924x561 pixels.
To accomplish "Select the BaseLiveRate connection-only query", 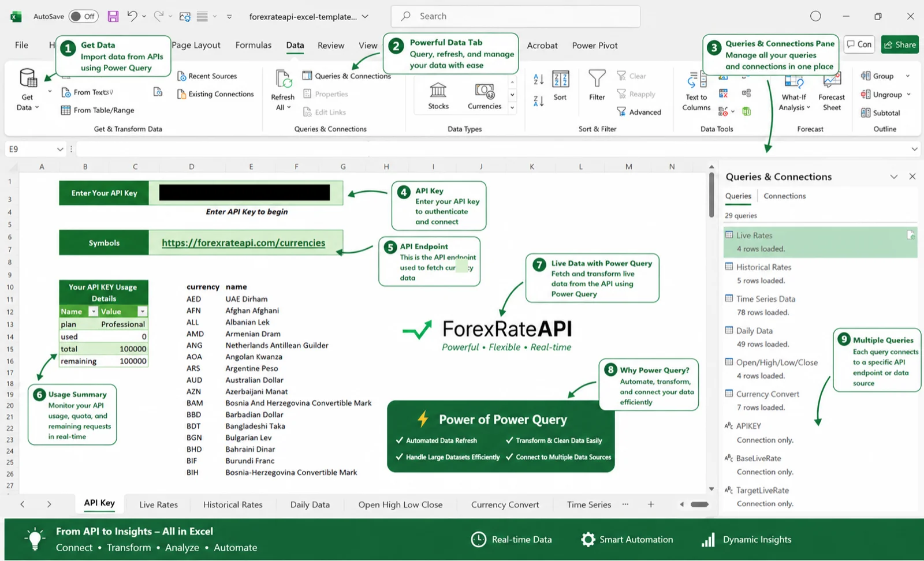I will 821,465.
